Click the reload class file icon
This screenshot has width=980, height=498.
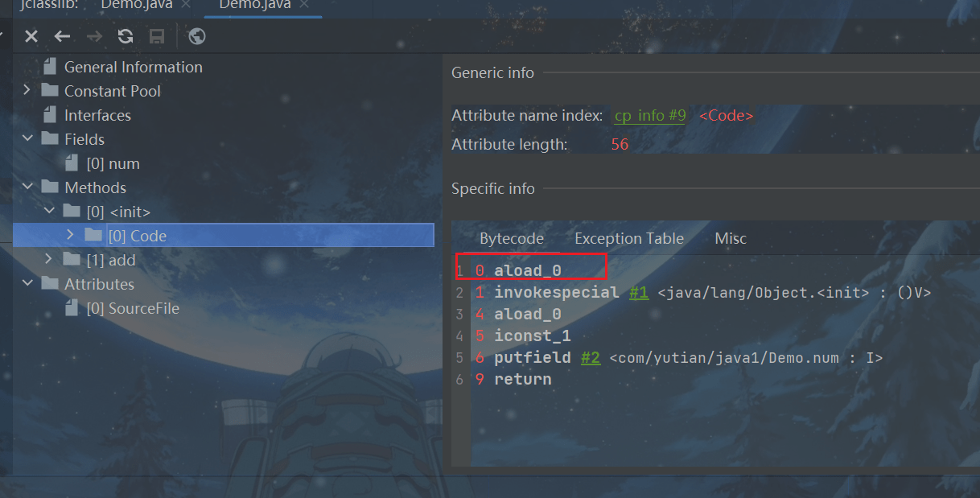[126, 36]
